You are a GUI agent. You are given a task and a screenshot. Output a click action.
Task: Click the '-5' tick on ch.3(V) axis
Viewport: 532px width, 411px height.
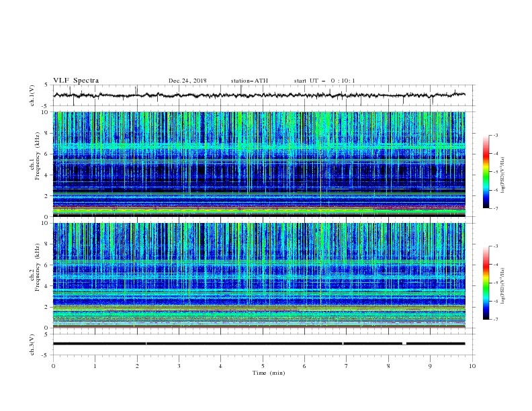click(45, 355)
